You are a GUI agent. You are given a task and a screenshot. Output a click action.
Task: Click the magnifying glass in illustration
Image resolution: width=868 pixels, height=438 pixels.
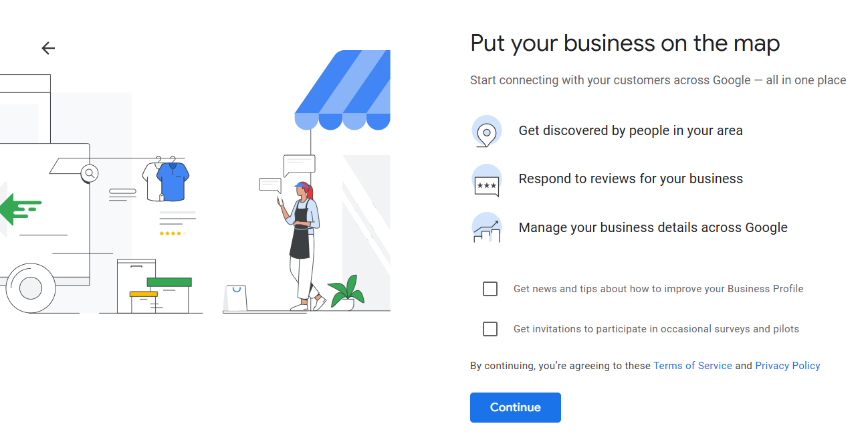tap(89, 174)
